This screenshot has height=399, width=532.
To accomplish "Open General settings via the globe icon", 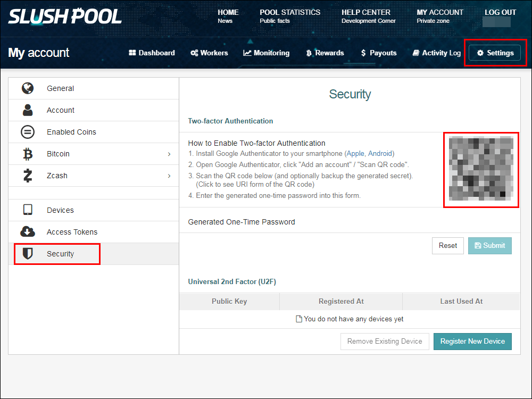I will tap(28, 88).
